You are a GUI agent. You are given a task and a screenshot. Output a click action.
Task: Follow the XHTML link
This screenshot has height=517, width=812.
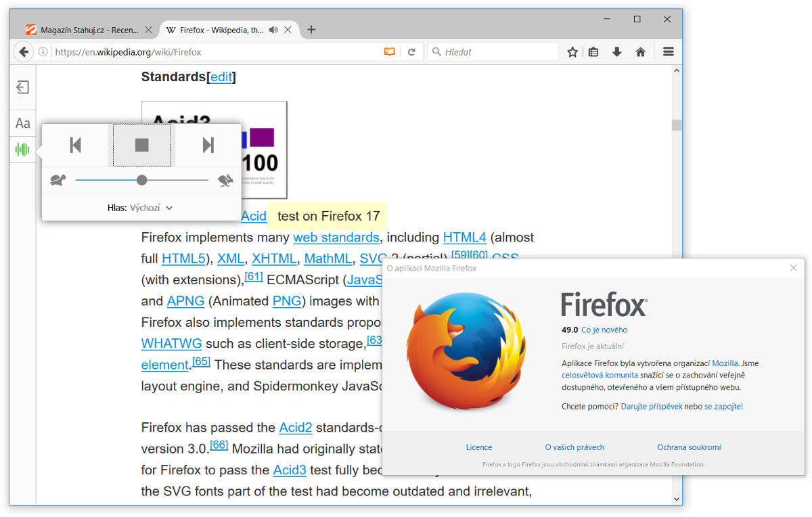(274, 258)
